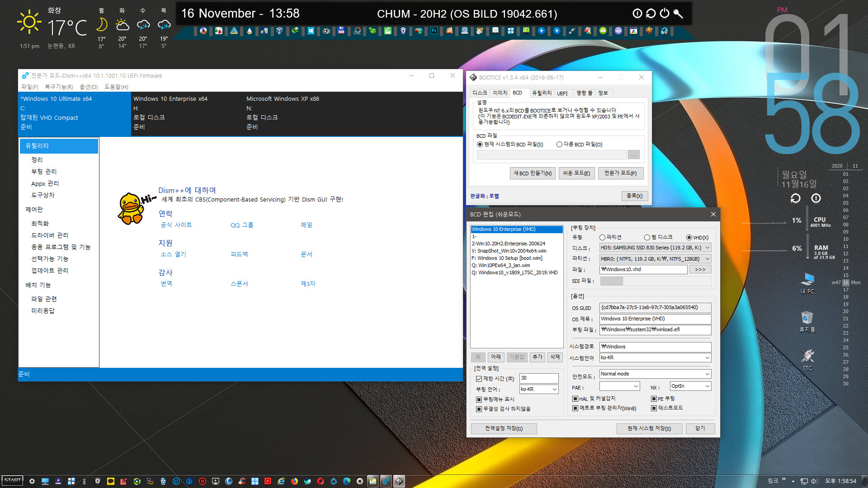
Task: Launch Opera from the taskbar
Action: (321, 481)
